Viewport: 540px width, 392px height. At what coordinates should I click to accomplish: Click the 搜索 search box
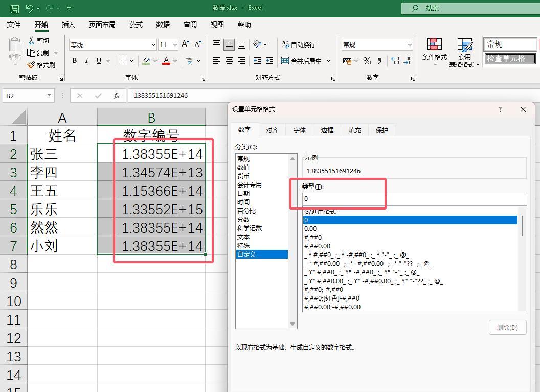coord(470,8)
